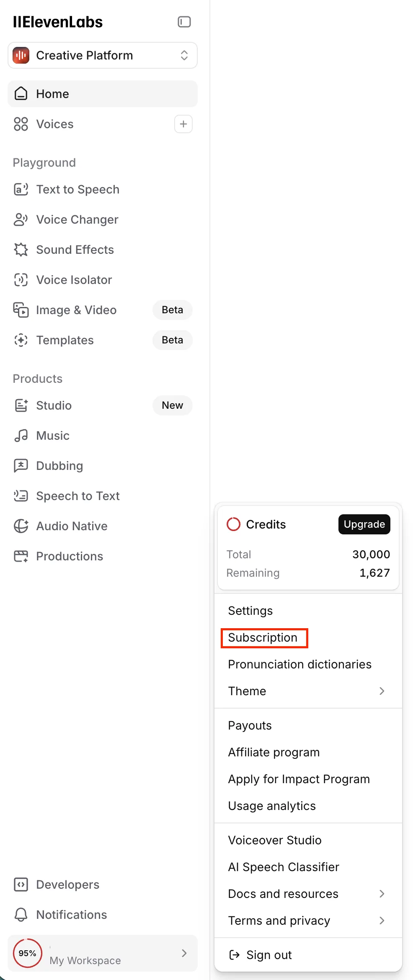Screen dimensions: 413x980
Task: Select the Voice Isolator icon
Action: tap(21, 280)
